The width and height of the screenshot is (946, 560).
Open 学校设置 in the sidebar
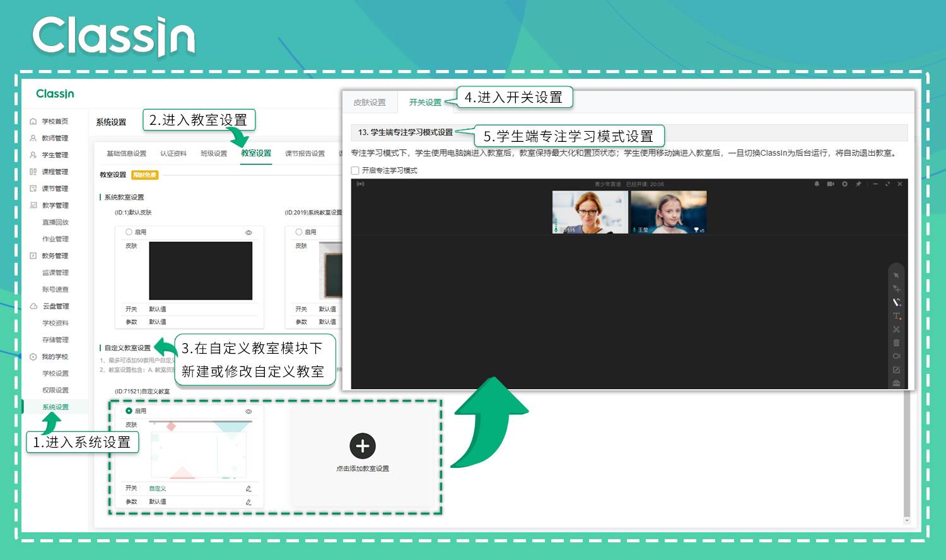pyautogui.click(x=55, y=373)
